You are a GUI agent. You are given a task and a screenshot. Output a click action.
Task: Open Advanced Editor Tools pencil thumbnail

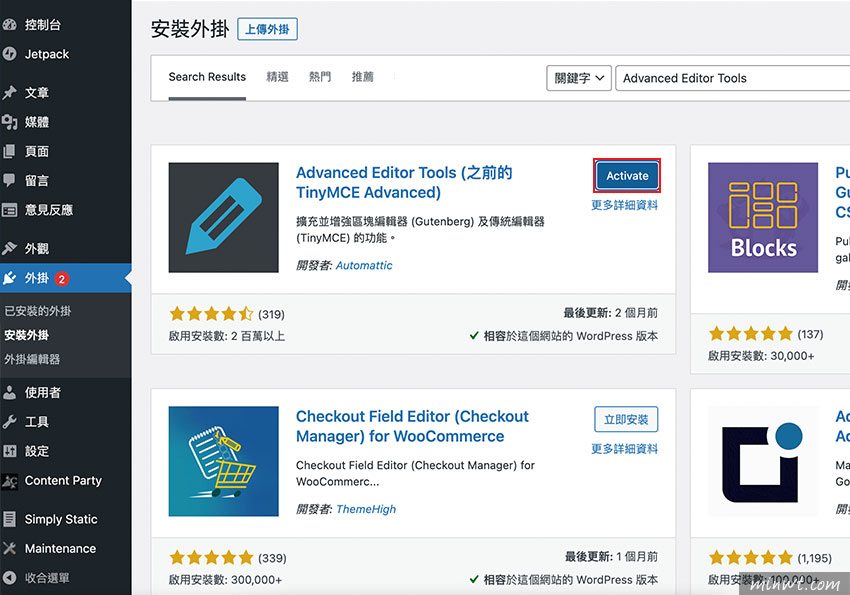tap(223, 217)
